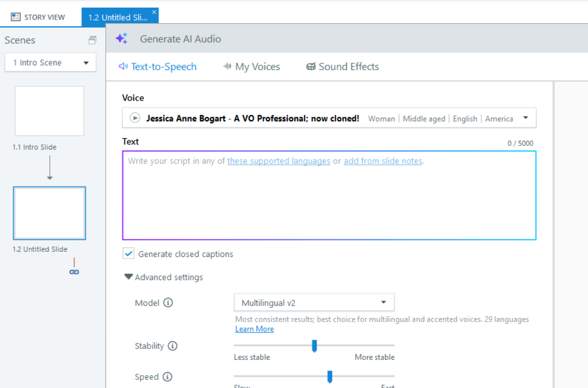Collapse the Advanced settings section
This screenshot has width=588, height=388.
(x=128, y=277)
